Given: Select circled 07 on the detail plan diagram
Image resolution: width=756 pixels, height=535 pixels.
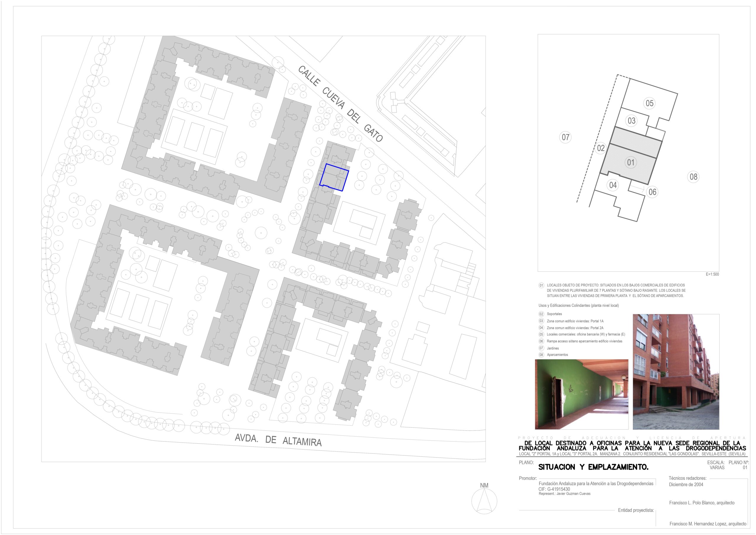Looking at the screenshot, I should [x=565, y=137].
